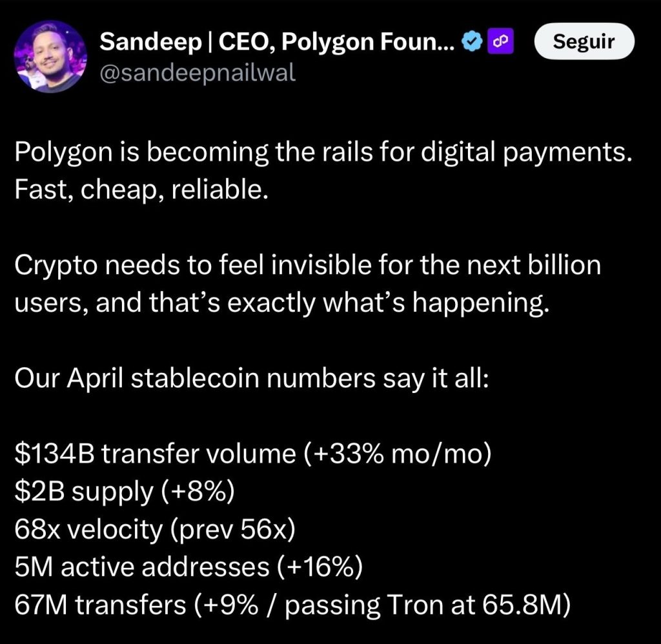Click the "68x velocity (prev 56x)" line
This screenshot has width=661, height=644.
click(x=154, y=529)
